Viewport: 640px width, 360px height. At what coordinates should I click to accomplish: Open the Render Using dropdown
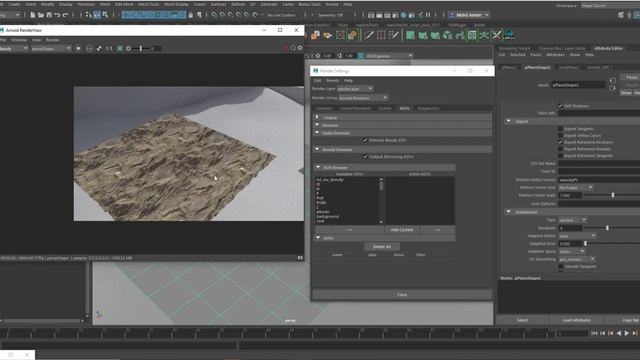(363, 98)
